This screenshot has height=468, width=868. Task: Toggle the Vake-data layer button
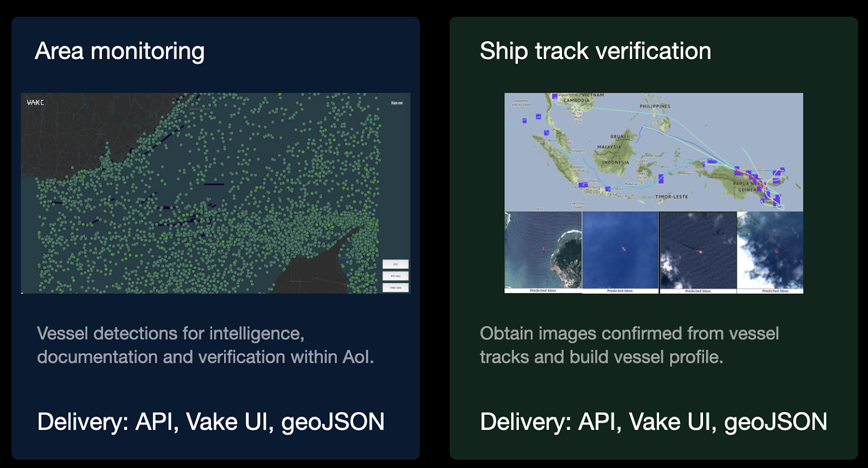click(x=395, y=287)
